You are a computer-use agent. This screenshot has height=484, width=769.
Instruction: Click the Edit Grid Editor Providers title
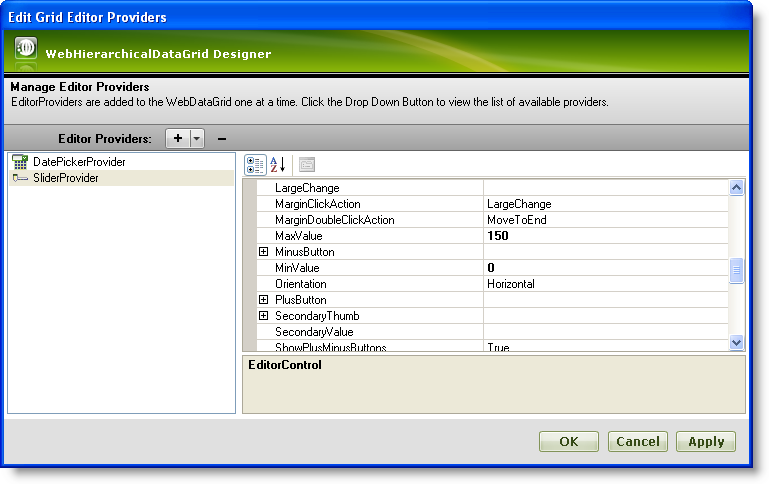pyautogui.click(x=87, y=17)
